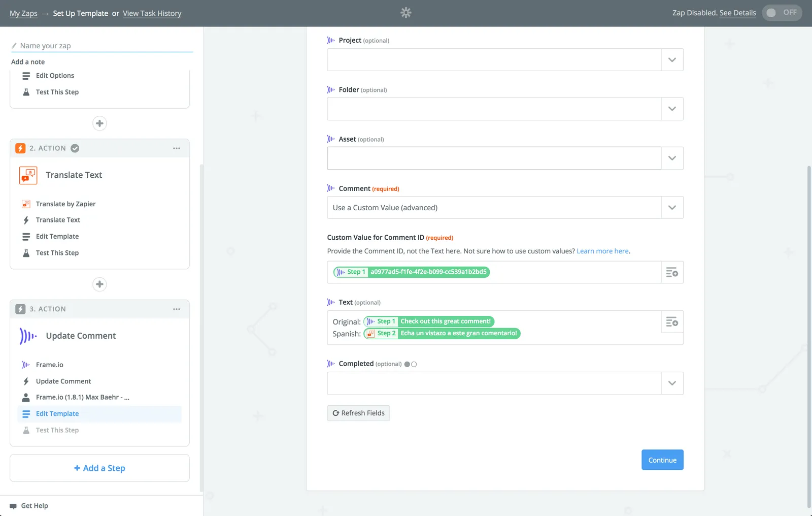
Task: Click the Asset input field
Action: click(494, 158)
